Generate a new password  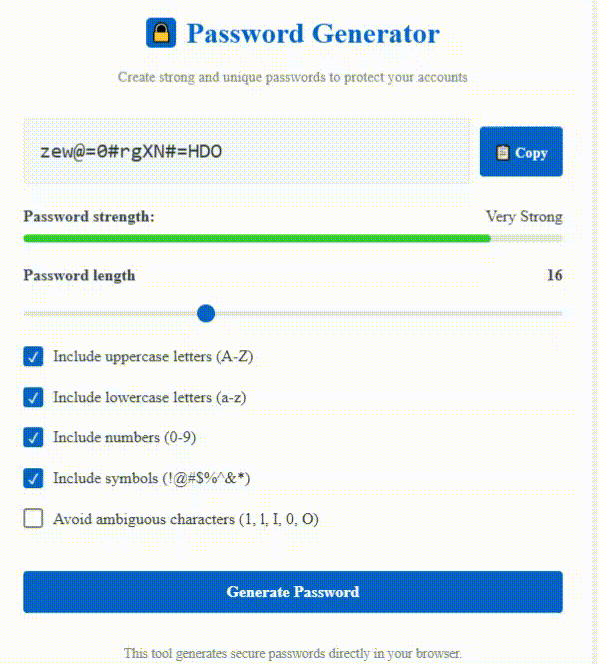tap(293, 592)
